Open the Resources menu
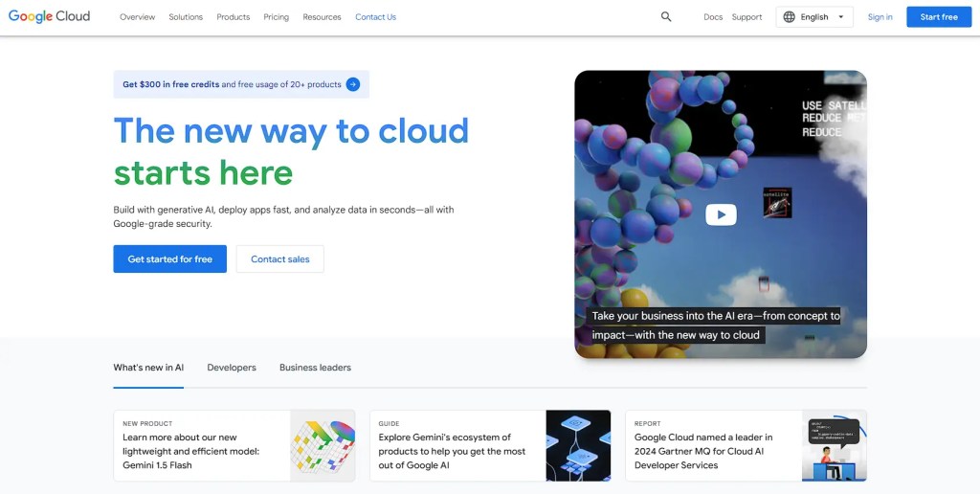The width and height of the screenshot is (980, 494). coord(322,17)
